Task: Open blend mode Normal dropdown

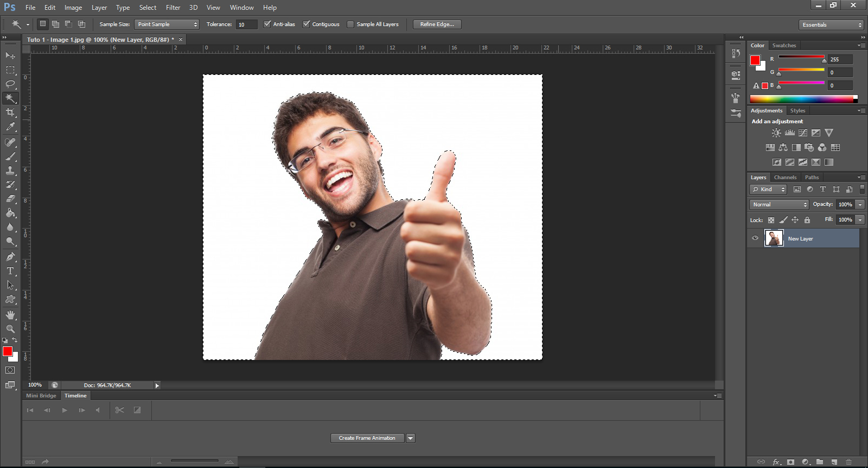Action: 779,205
